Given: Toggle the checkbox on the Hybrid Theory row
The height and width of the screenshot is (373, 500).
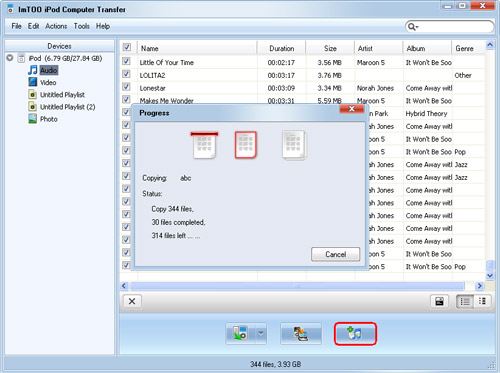Looking at the screenshot, I should pos(126,112).
